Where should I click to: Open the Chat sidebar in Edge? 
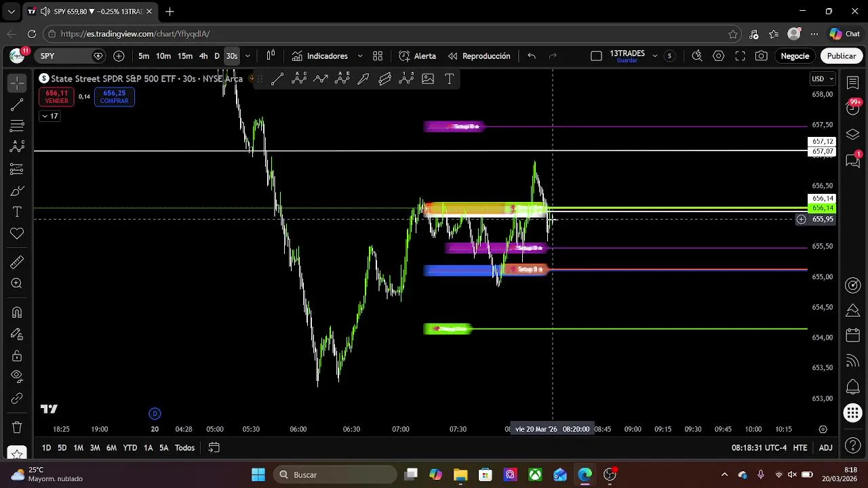(x=845, y=34)
